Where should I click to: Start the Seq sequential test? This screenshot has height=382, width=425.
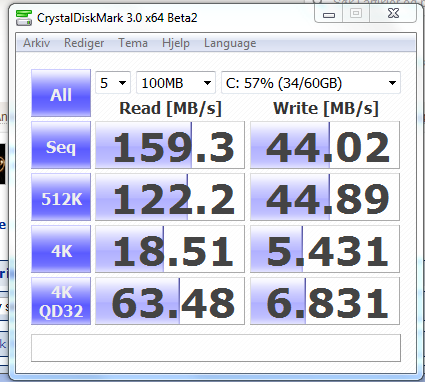[61, 145]
